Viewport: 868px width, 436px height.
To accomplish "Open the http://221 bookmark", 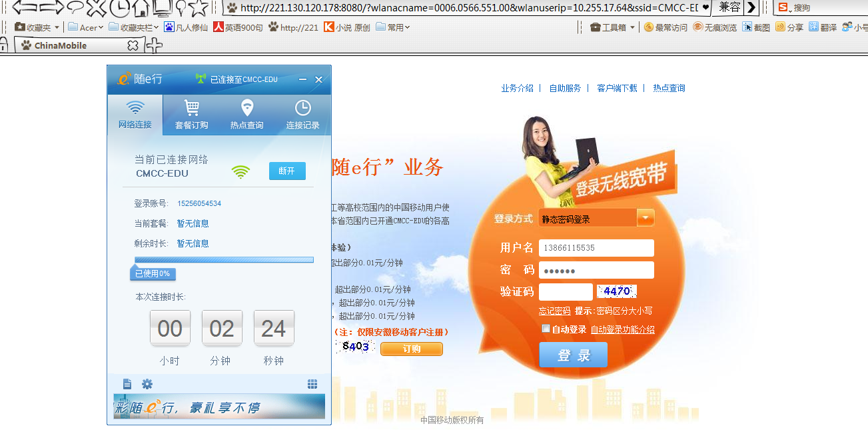I will (294, 27).
